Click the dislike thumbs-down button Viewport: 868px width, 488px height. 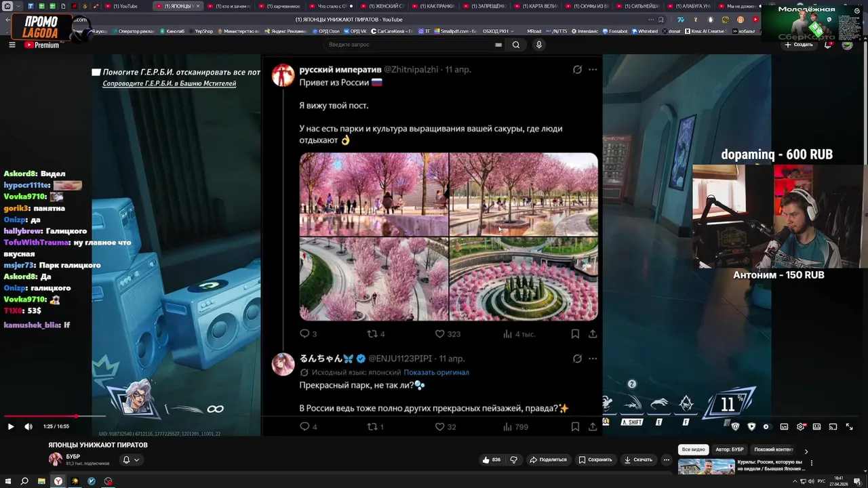[513, 460]
